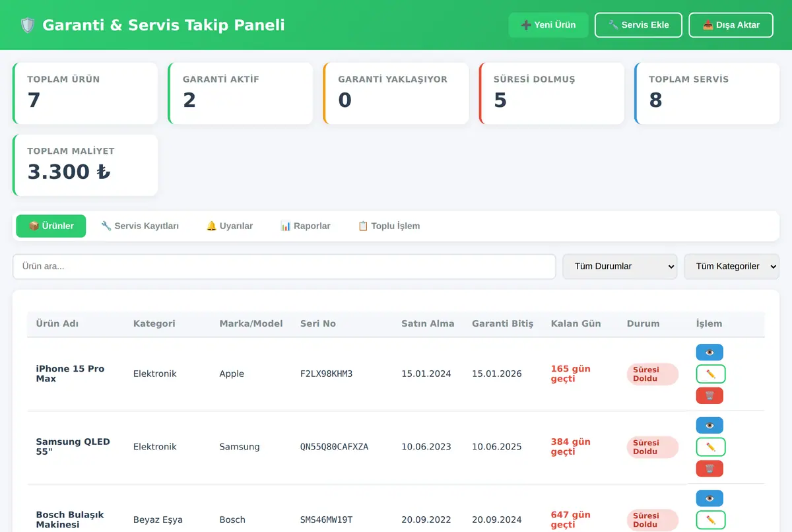792x532 pixels.
Task: Edit the Samsung QLED 55" entry
Action: pyautogui.click(x=711, y=447)
